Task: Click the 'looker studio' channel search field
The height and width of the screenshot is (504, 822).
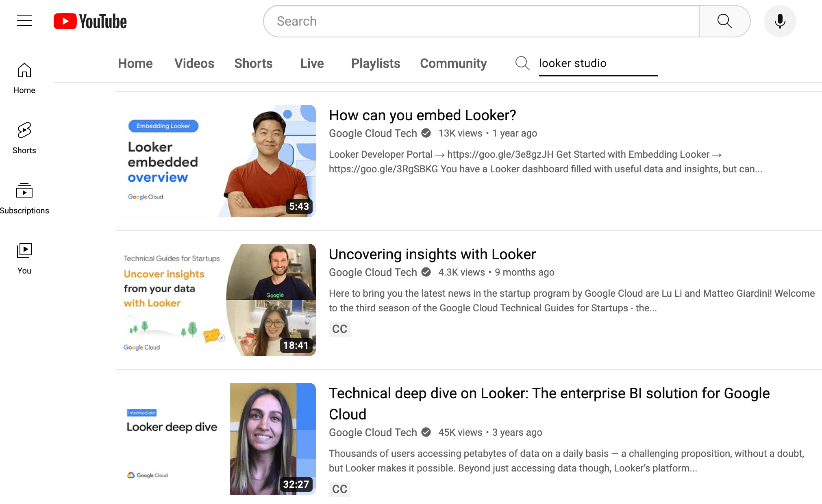Action: (598, 64)
